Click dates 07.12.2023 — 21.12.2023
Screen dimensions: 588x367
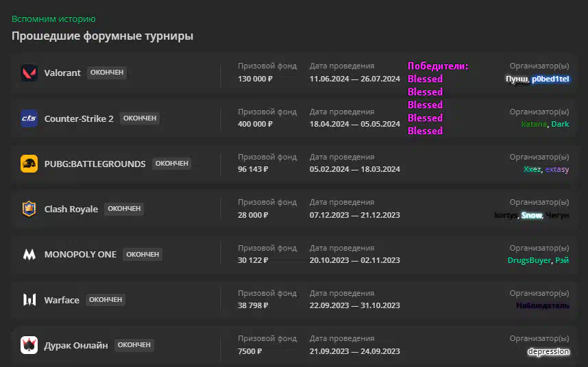355,215
